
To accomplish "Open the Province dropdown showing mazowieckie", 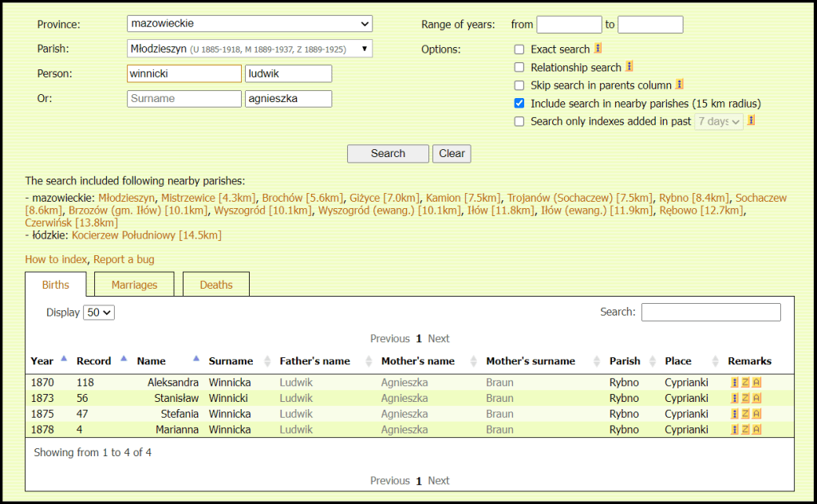I will 249,24.
